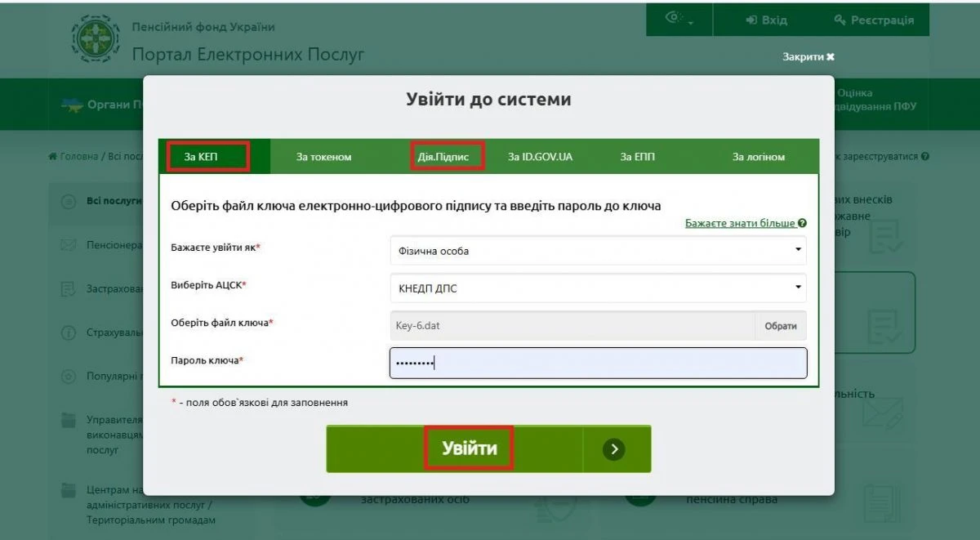Click the Всі послуги sidebar icon

(x=69, y=201)
